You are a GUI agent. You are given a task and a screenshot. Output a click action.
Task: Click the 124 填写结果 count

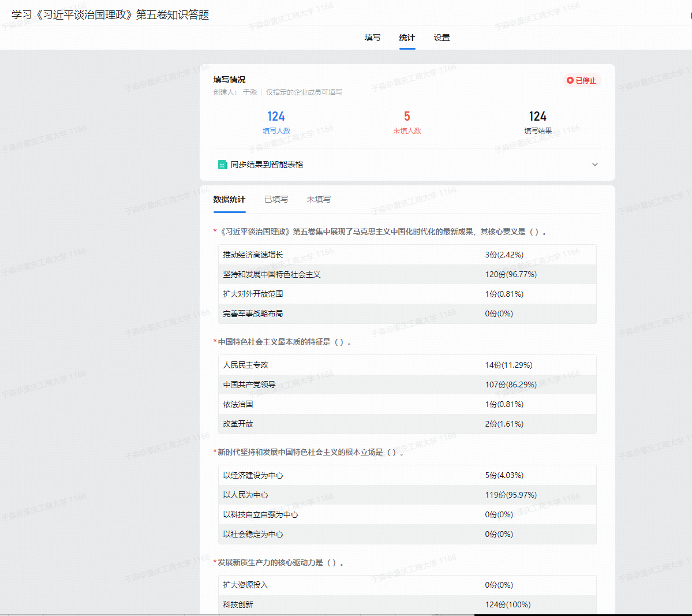click(537, 117)
